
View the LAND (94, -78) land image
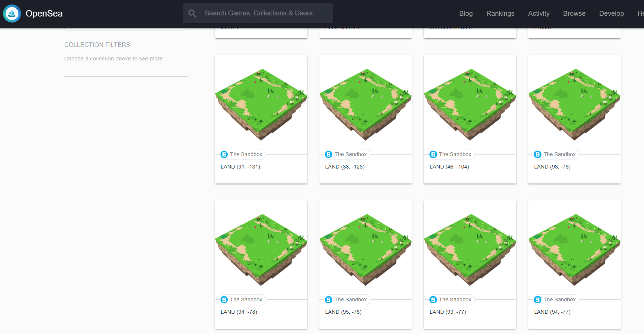click(261, 250)
